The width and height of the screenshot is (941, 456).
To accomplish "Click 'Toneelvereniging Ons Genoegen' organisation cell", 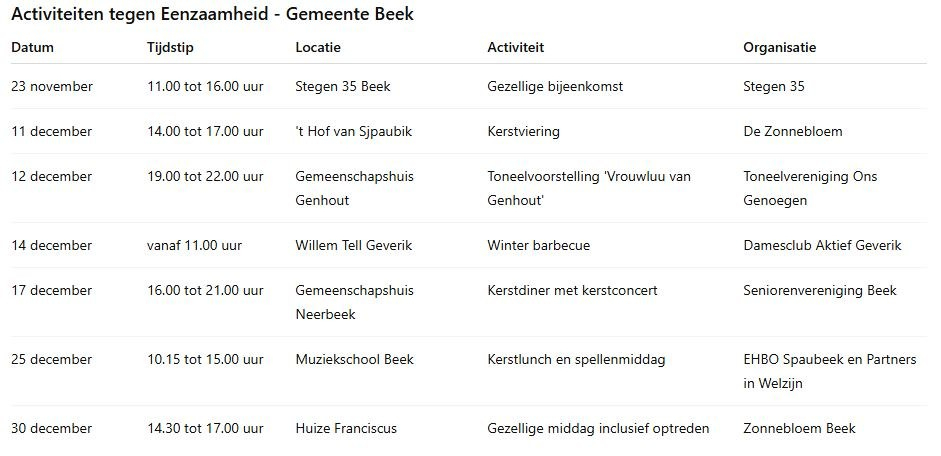I will pyautogui.click(x=810, y=188).
